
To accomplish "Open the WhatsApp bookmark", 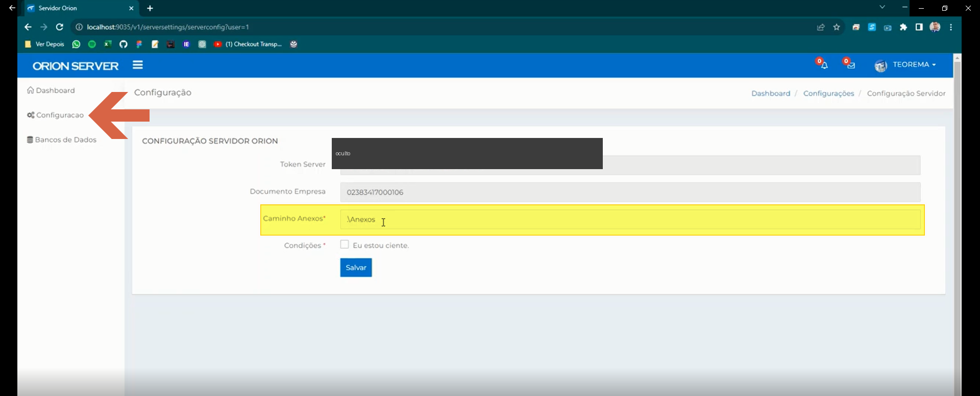I will [x=76, y=44].
